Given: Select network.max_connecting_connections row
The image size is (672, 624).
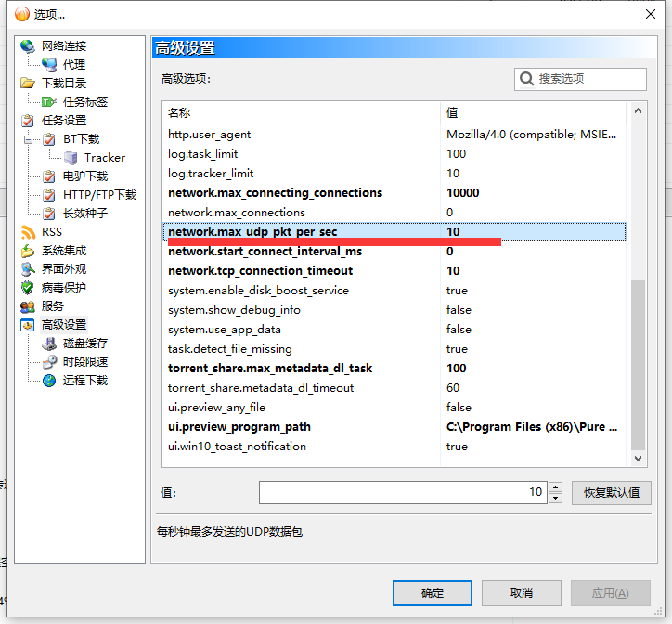Looking at the screenshot, I should pyautogui.click(x=394, y=193).
